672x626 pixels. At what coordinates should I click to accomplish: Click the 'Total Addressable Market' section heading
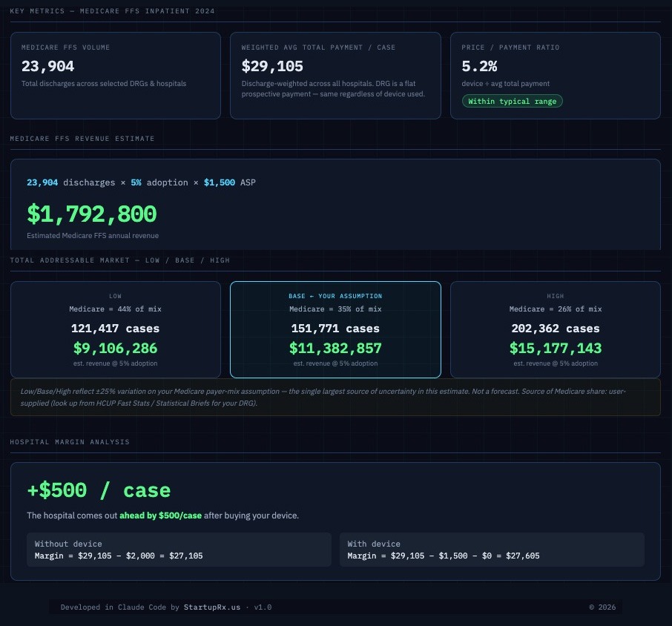pyautogui.click(x=120, y=260)
